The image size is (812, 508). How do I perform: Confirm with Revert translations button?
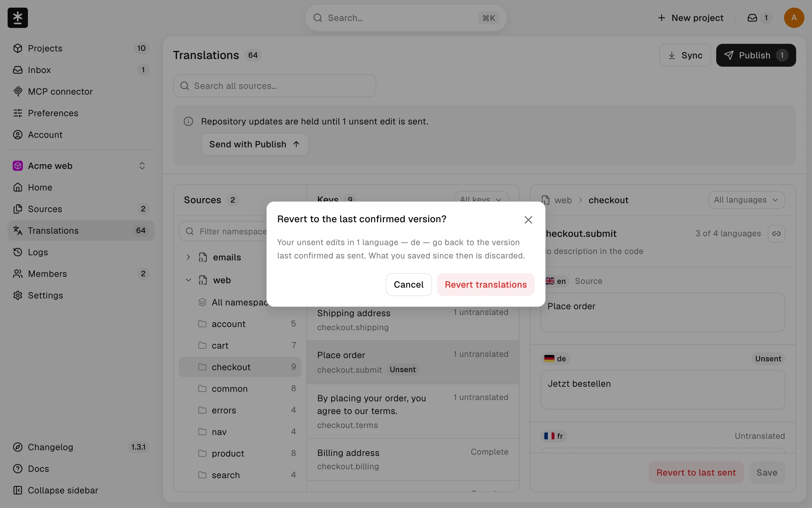(486, 284)
